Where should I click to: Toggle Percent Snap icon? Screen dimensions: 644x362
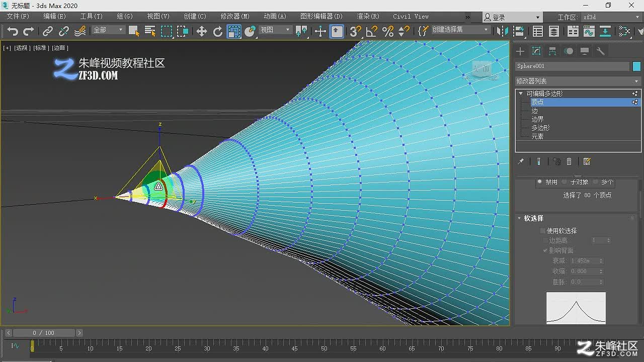tap(388, 31)
